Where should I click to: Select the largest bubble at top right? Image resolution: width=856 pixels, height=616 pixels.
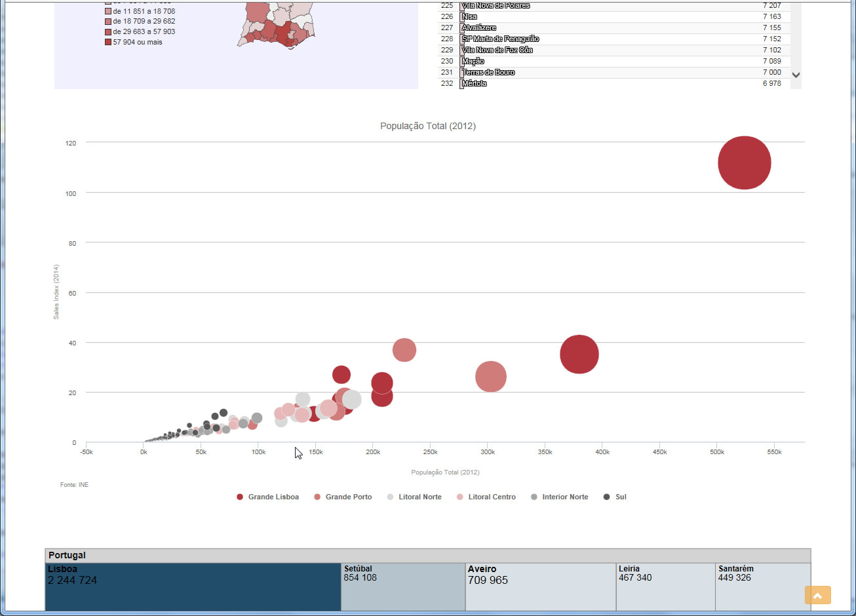(744, 163)
